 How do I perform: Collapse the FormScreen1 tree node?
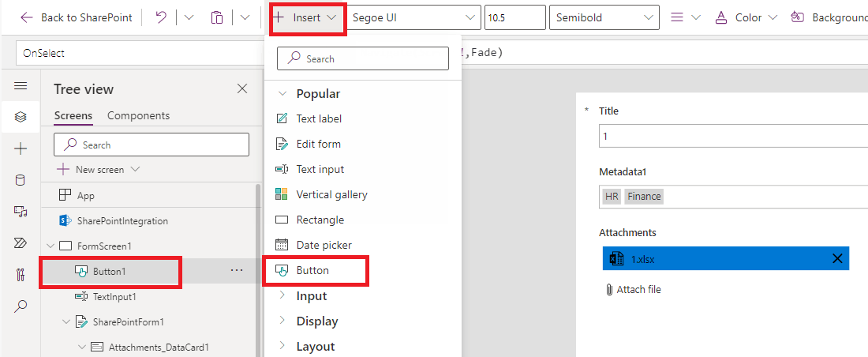51,246
